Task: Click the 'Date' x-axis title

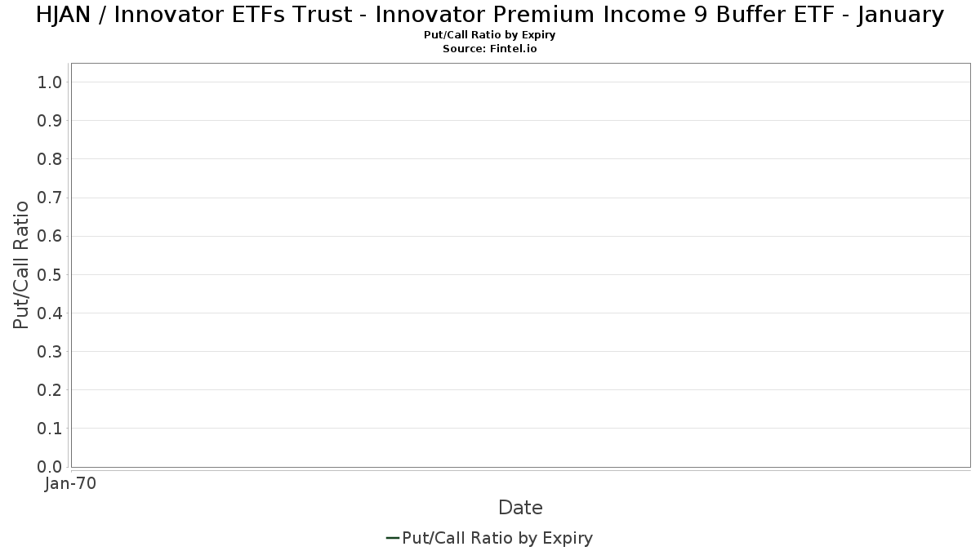Action: (x=520, y=508)
